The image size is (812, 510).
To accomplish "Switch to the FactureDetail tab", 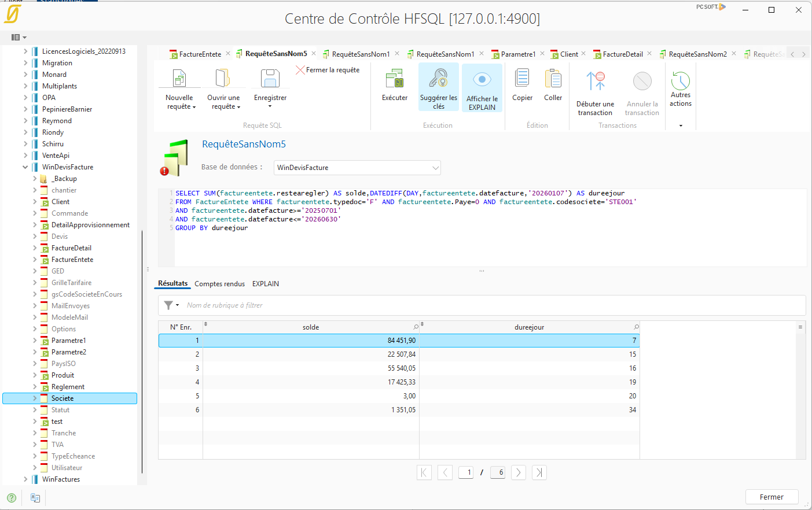I will click(x=623, y=54).
